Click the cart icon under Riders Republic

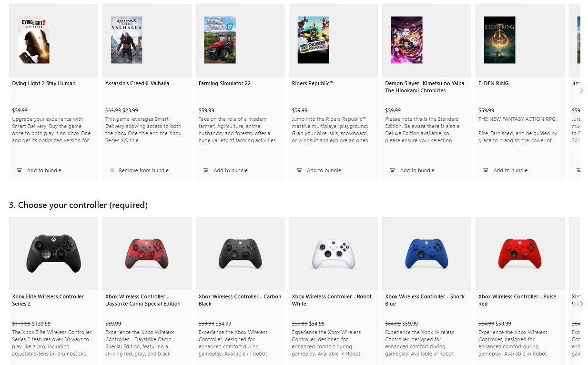[299, 170]
